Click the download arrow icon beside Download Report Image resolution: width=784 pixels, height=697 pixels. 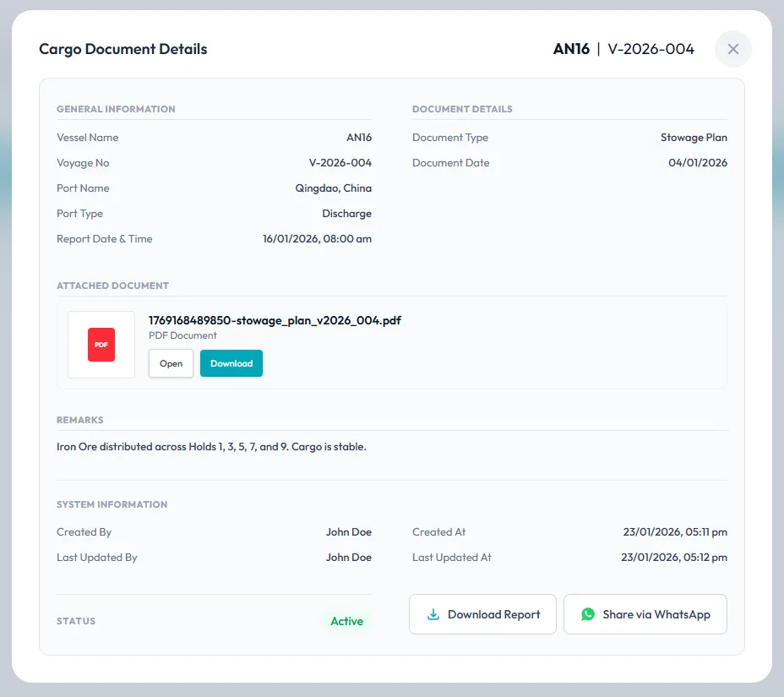pyautogui.click(x=433, y=614)
